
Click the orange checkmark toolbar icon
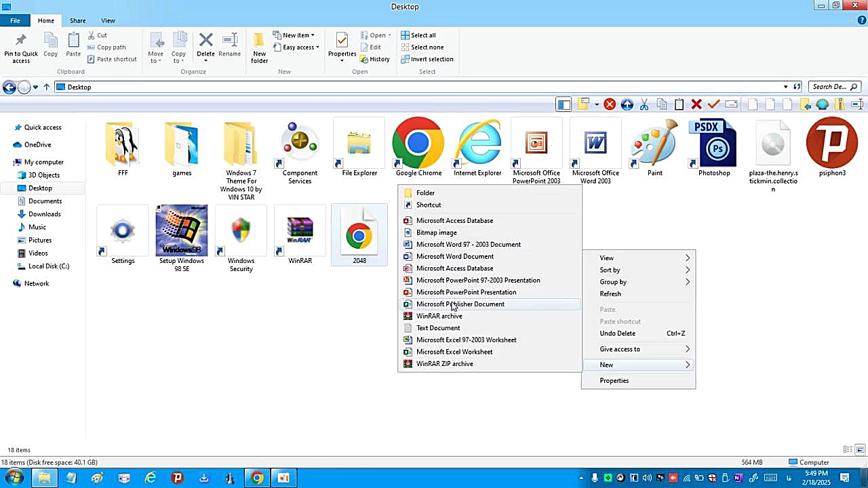(713, 104)
